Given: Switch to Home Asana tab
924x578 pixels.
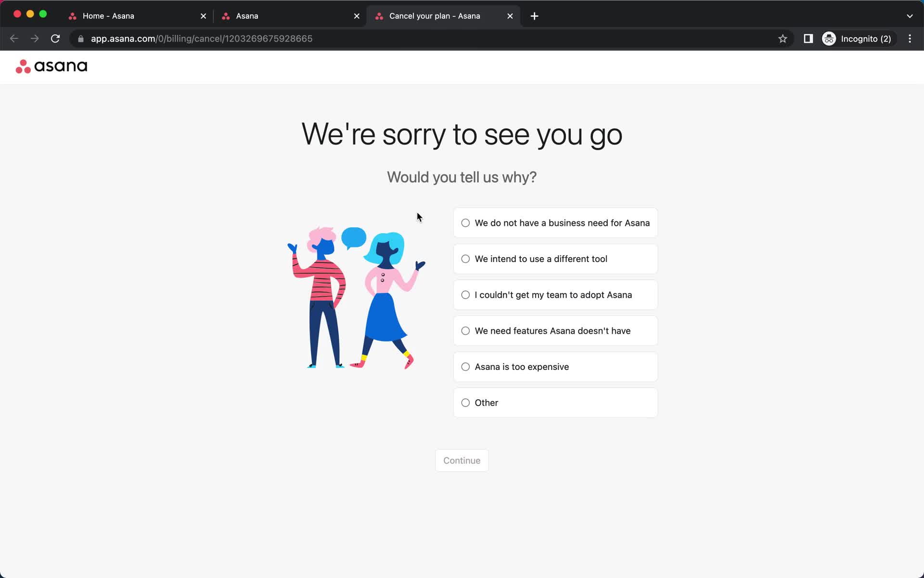Looking at the screenshot, I should point(108,15).
